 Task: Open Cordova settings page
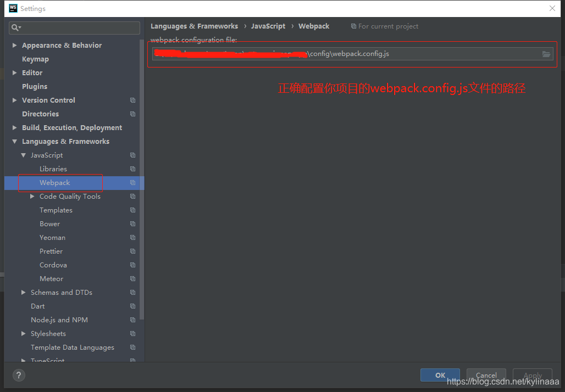coord(53,265)
